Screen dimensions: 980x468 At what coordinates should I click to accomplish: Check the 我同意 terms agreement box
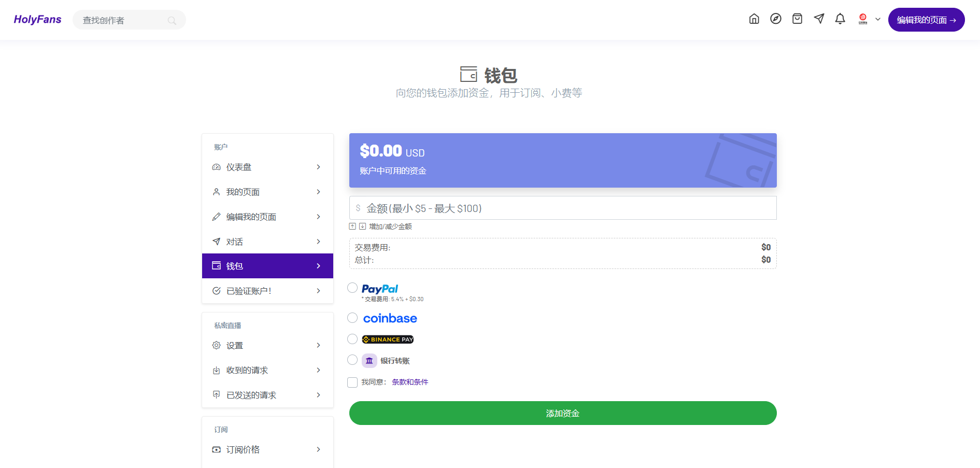pos(352,382)
